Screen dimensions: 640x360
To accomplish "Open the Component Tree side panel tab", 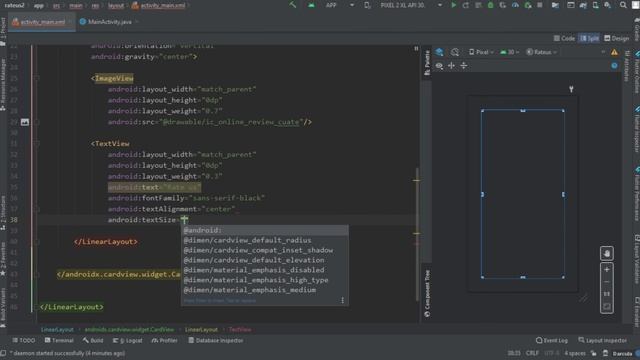I will click(427, 293).
